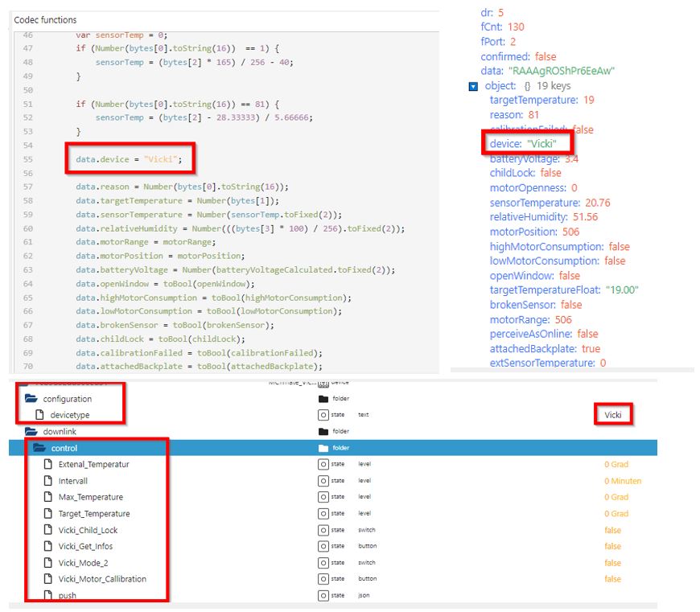Click 0 Grad value of Max_Temperature
Image resolution: width=700 pixels, height=612 pixels.
point(616,497)
